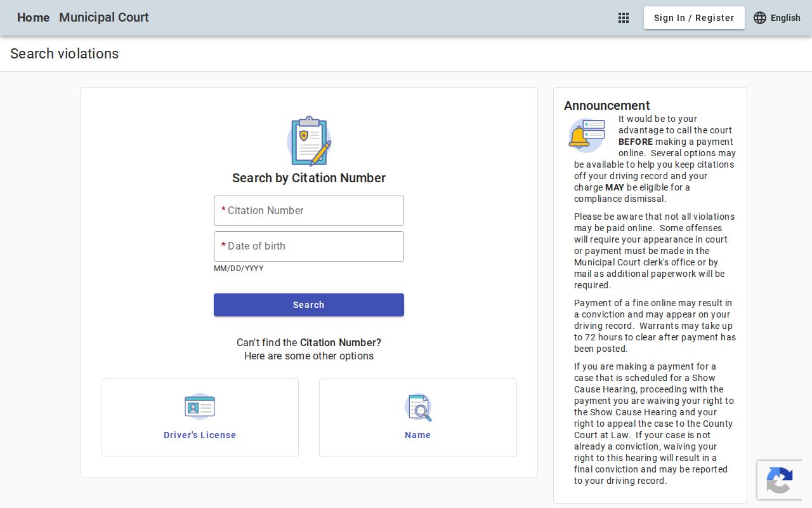This screenshot has height=508, width=812.
Task: Click the announcement bell icon
Action: [x=587, y=135]
